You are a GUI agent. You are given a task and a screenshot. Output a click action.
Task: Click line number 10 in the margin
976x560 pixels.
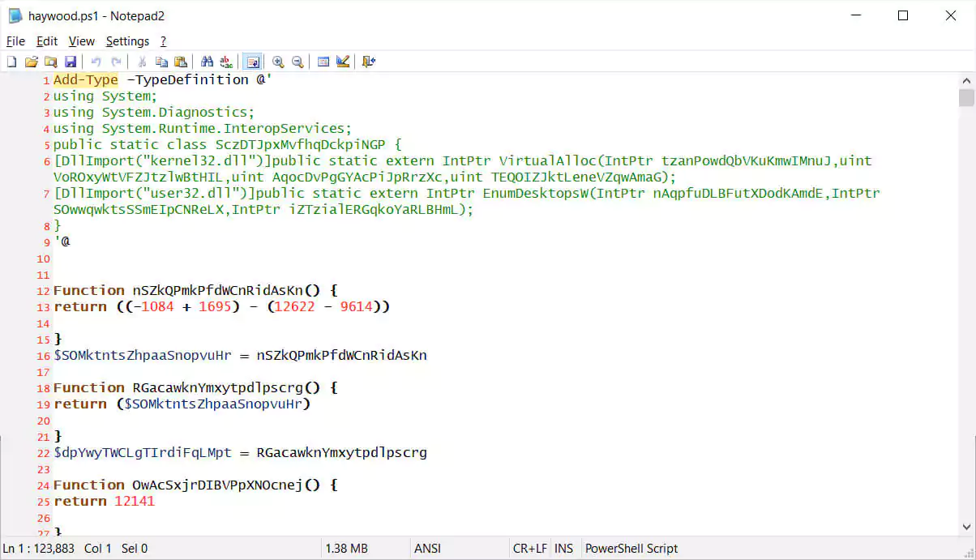point(44,259)
